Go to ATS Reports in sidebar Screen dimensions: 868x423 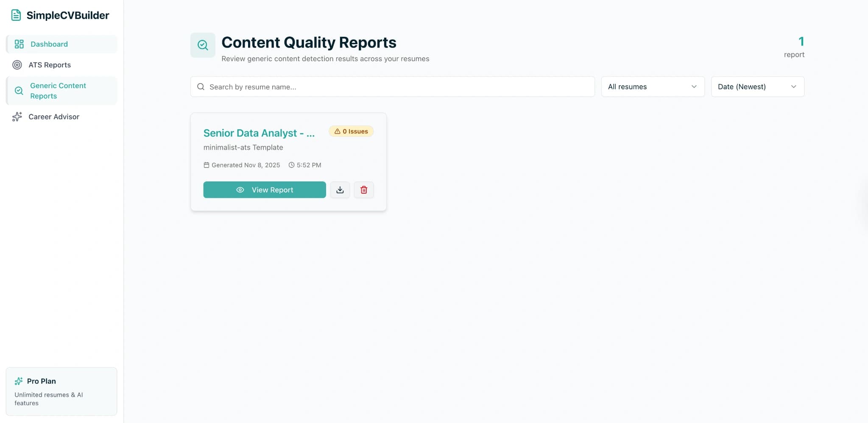coord(61,65)
